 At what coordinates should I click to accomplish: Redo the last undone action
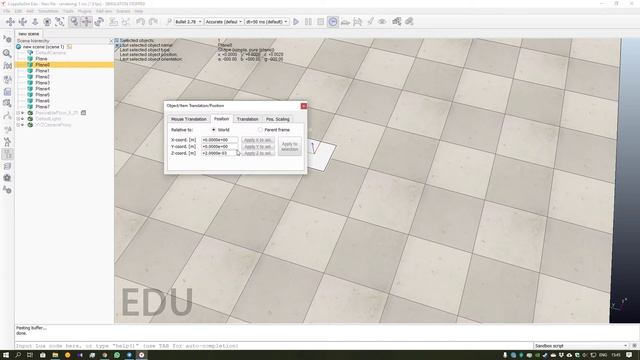(153, 22)
